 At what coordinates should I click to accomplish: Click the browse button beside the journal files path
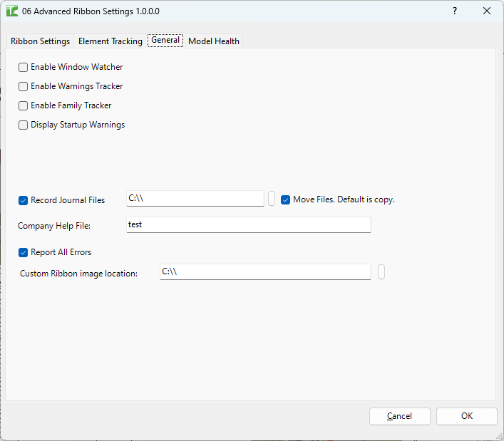point(272,199)
